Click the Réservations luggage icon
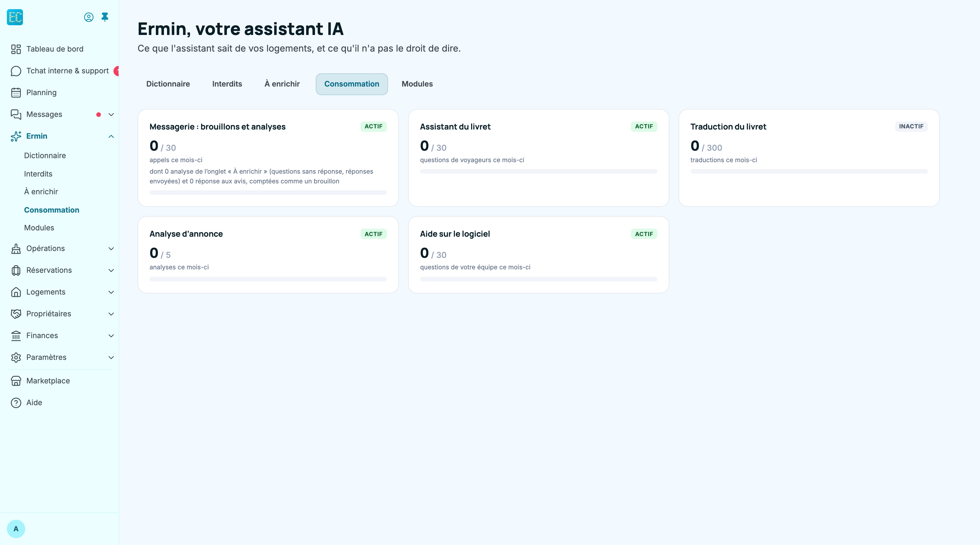Viewport: 980px width, 545px height. tap(16, 270)
